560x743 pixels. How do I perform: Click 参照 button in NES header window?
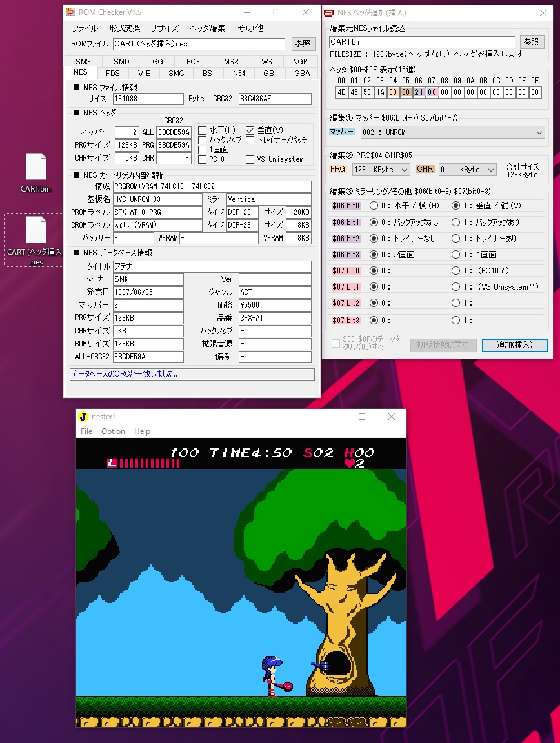pyautogui.click(x=531, y=42)
